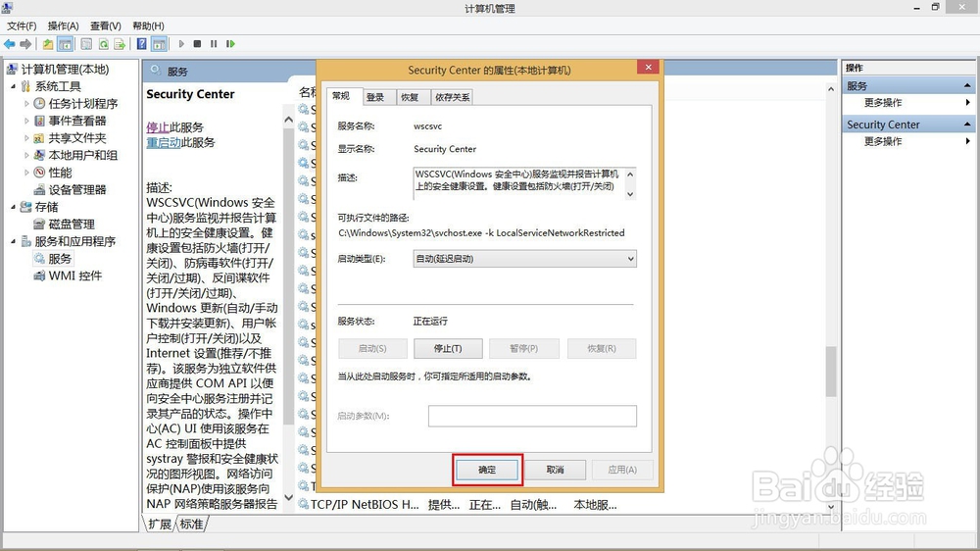Click the extended description pane scrollbar down arrow
Viewport: 980px width, 551px height.
[289, 498]
